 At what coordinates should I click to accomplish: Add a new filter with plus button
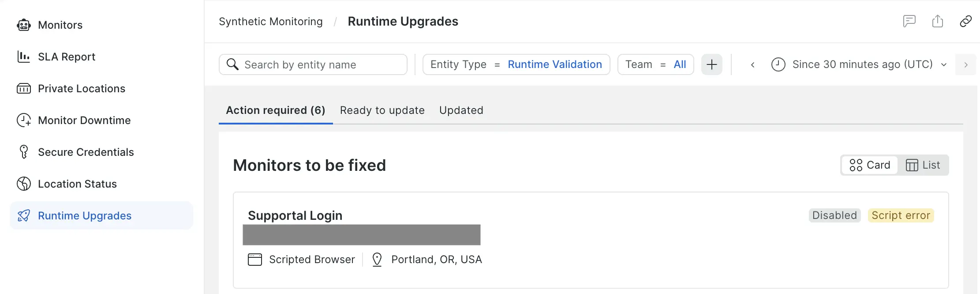(x=711, y=64)
